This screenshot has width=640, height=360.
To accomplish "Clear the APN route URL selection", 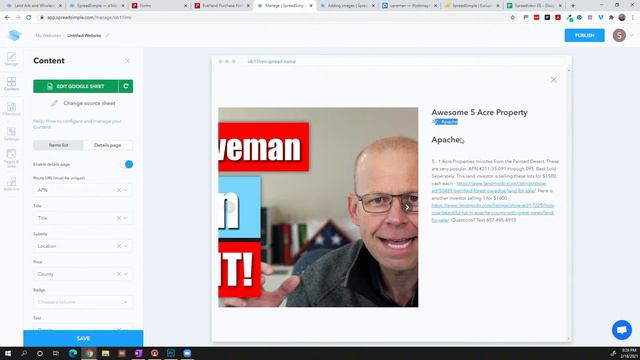I will [119, 190].
